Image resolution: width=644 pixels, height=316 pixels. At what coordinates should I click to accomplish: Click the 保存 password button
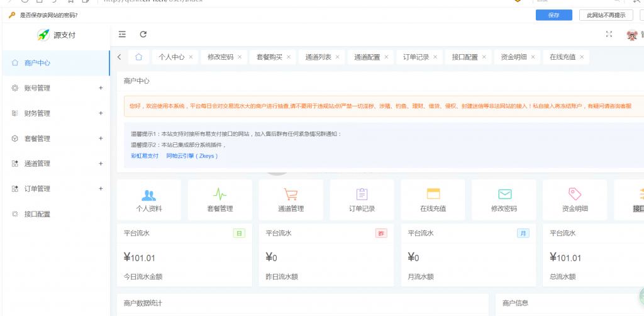[x=553, y=15]
